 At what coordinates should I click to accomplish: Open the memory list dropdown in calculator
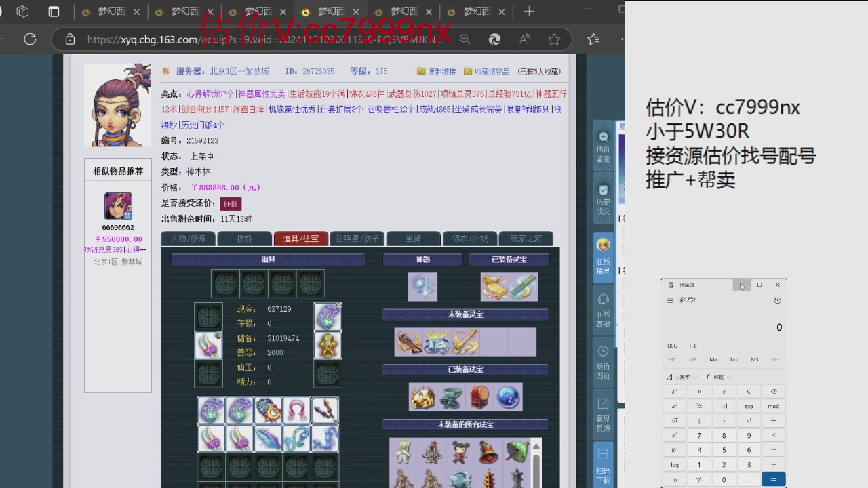[x=775, y=359]
